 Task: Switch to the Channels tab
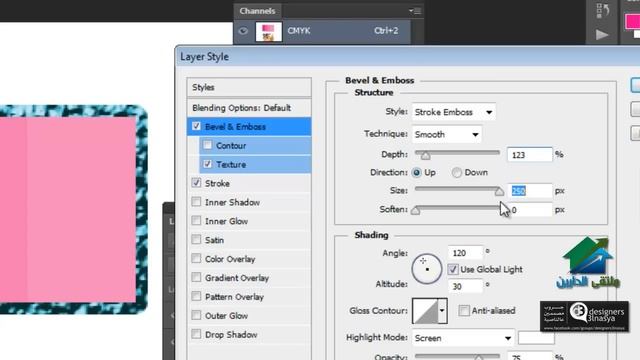257,11
